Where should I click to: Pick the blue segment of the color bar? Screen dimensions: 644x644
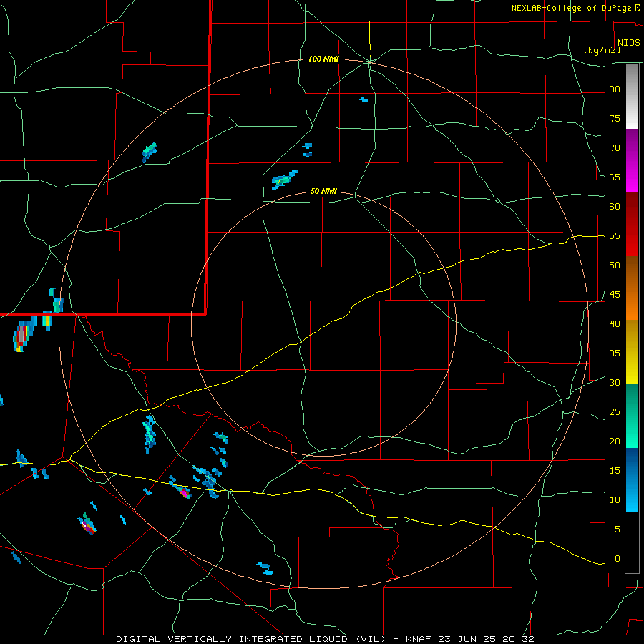(x=632, y=479)
